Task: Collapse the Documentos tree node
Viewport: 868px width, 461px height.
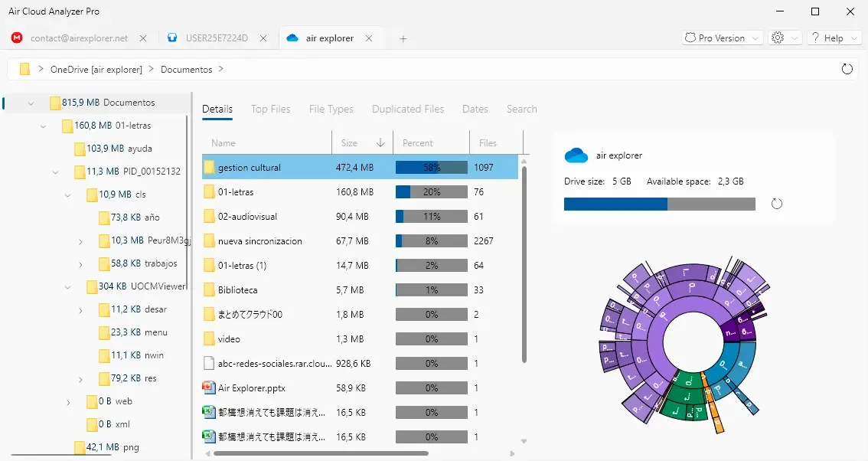Action: click(31, 103)
